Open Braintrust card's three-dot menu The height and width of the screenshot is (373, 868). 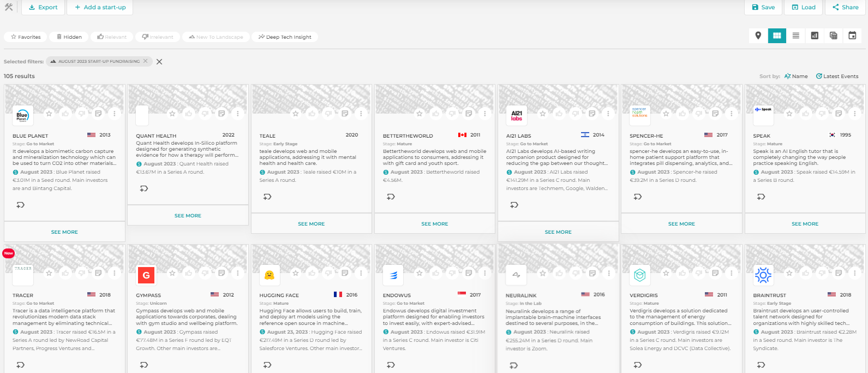point(855,273)
